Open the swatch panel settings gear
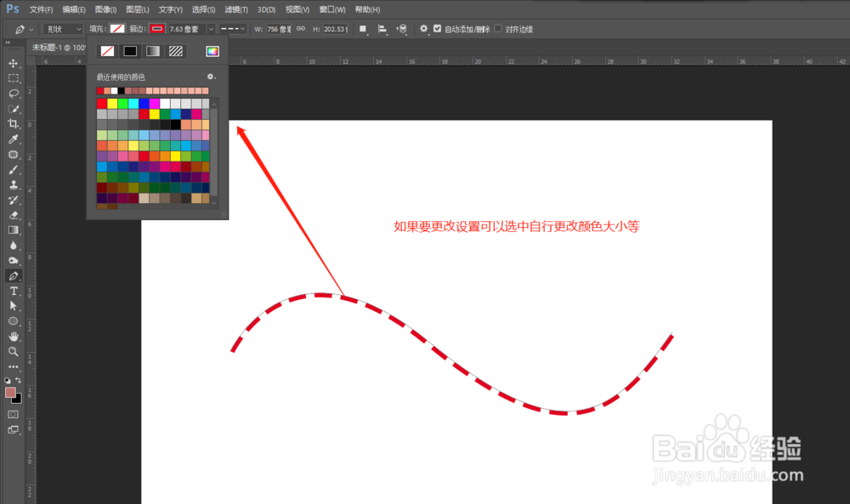This screenshot has height=504, width=850. 211,76
